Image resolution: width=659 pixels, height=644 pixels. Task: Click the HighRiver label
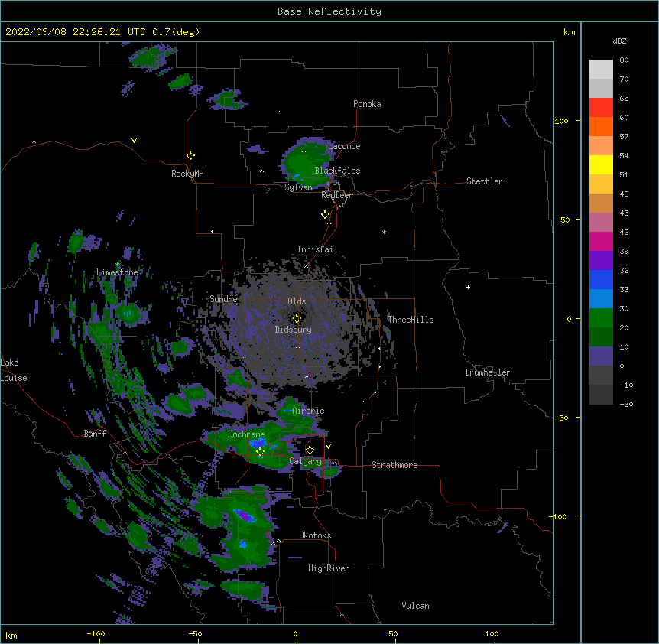tap(329, 568)
